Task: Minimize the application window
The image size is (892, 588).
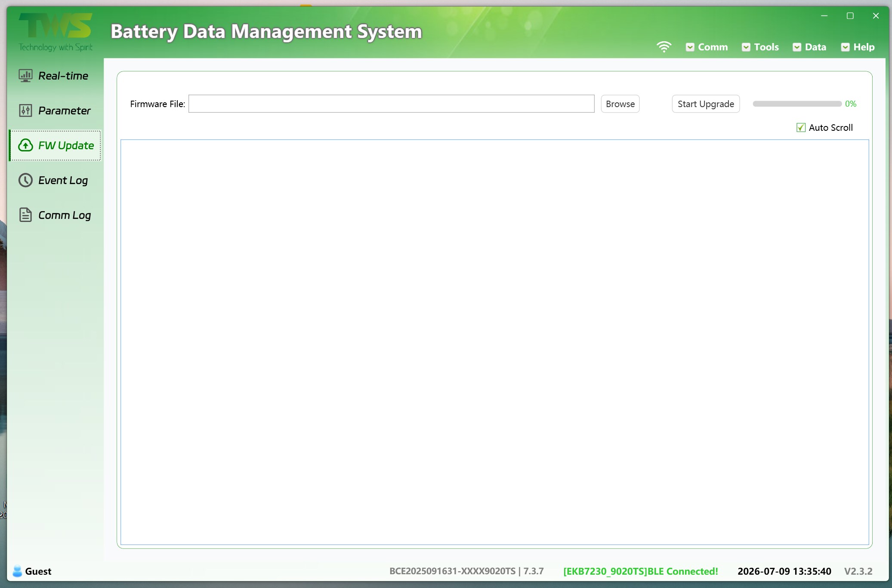Action: tap(824, 16)
